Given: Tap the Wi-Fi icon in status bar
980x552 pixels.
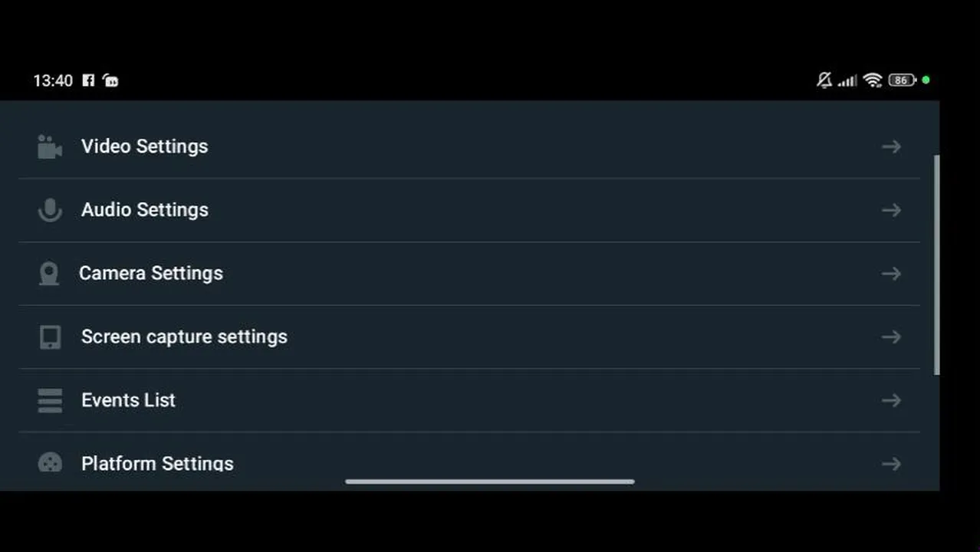Looking at the screenshot, I should point(873,80).
